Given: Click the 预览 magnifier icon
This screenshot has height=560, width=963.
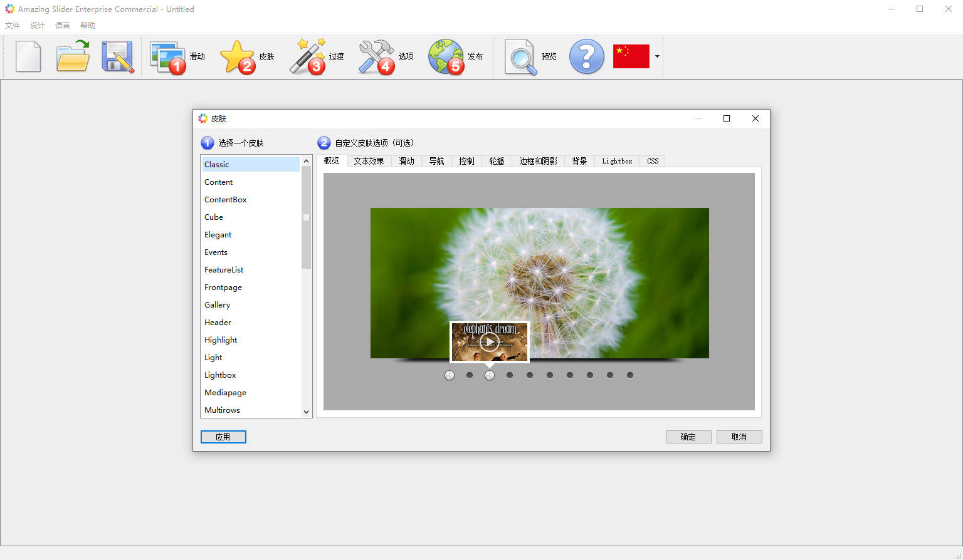Looking at the screenshot, I should 521,57.
